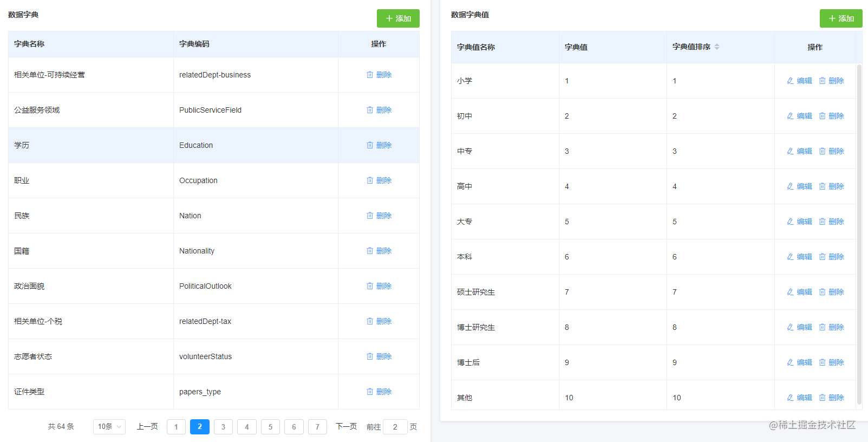Go to page 7
868x442 pixels.
[317, 427]
